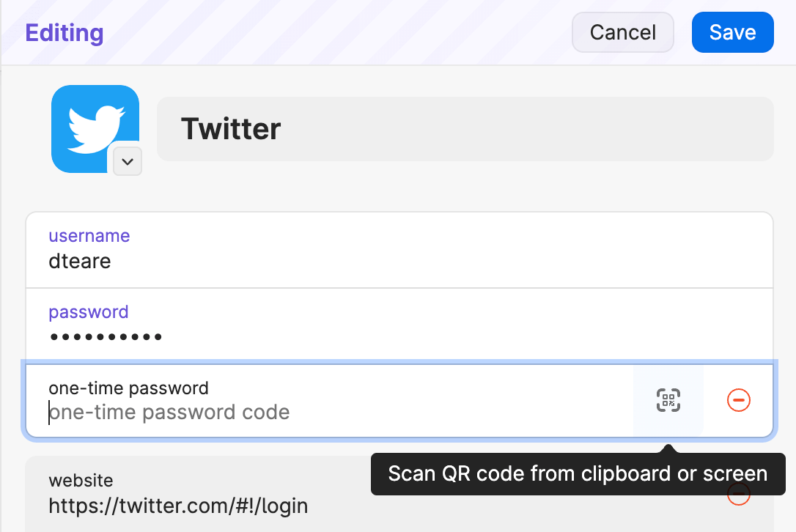Viewport: 796px width, 532px height.
Task: Open the icon selection dropdown under Twitter logo
Action: (127, 161)
